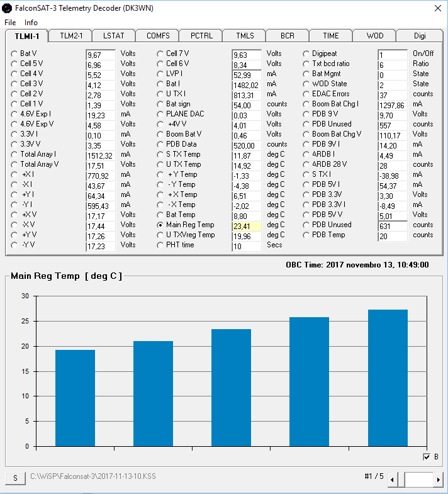Select the Bat V radio button

[x=14, y=54]
